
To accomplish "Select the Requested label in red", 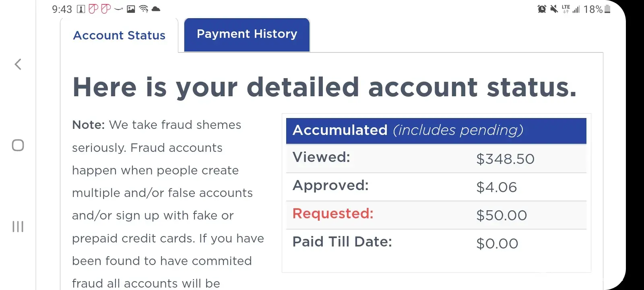I will pos(333,213).
